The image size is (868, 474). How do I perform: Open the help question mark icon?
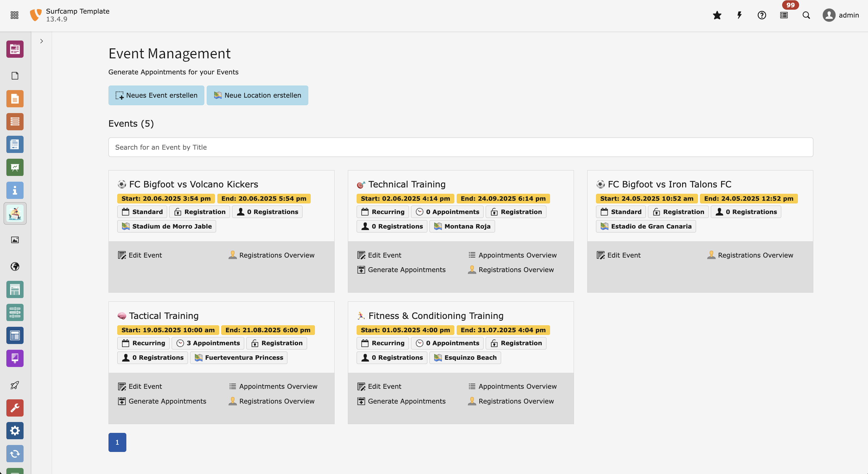tap(762, 15)
